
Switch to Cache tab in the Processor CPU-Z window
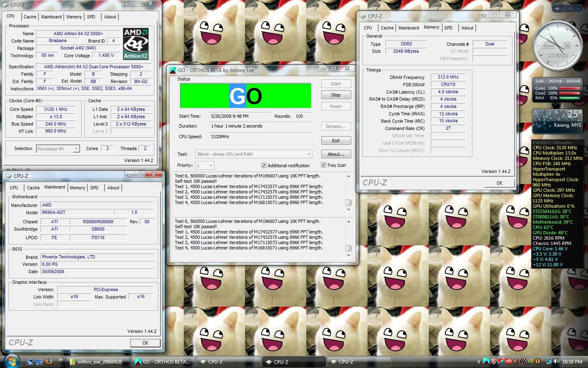coord(30,17)
